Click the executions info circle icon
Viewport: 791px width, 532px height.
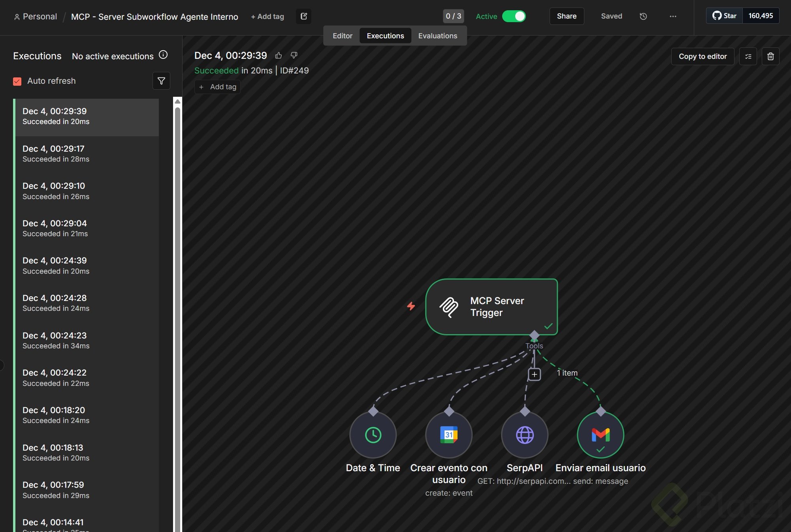coord(163,55)
